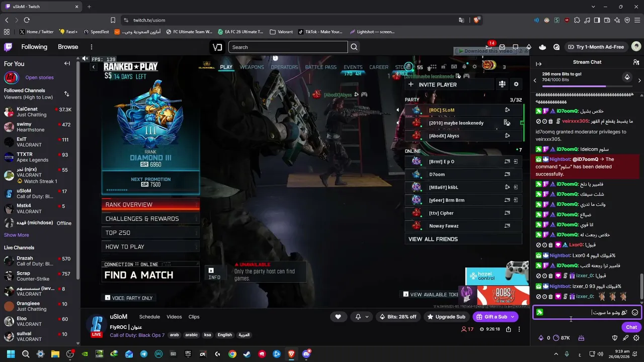Open Twitch notifications inbox icon
644x362 pixels.
[x=502, y=47]
